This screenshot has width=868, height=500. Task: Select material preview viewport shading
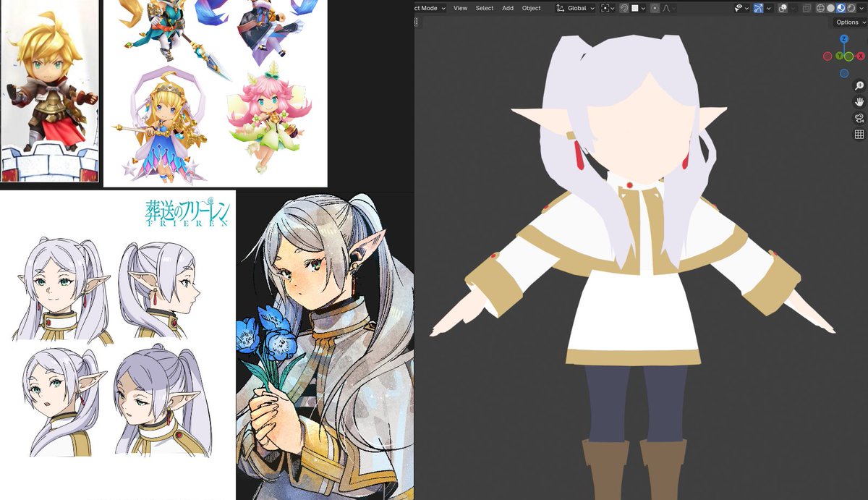pyautogui.click(x=841, y=8)
